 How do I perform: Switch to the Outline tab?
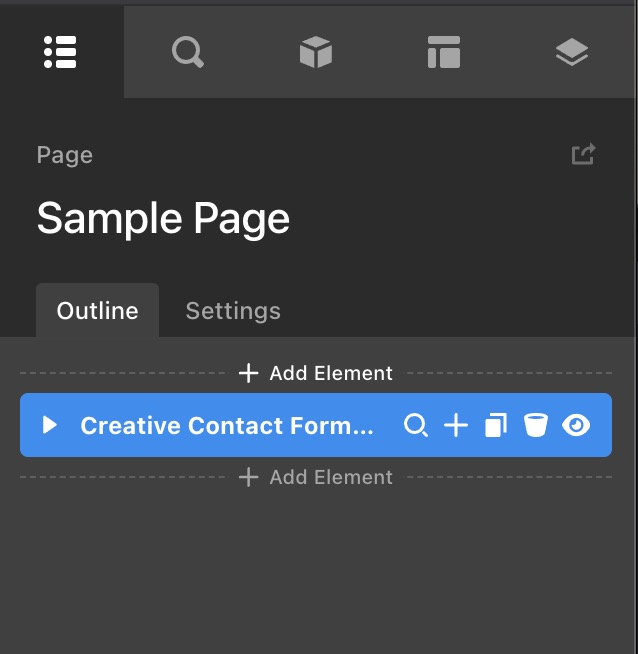point(97,310)
